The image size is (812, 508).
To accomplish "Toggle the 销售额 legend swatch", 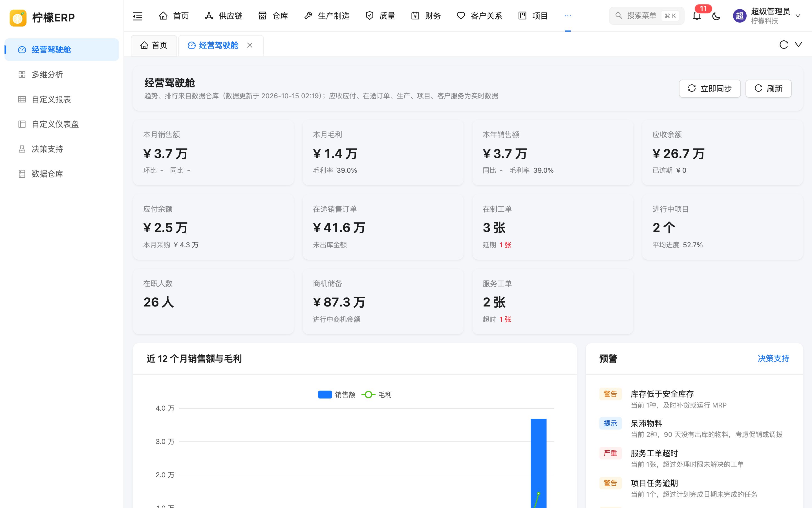I will tap(325, 395).
